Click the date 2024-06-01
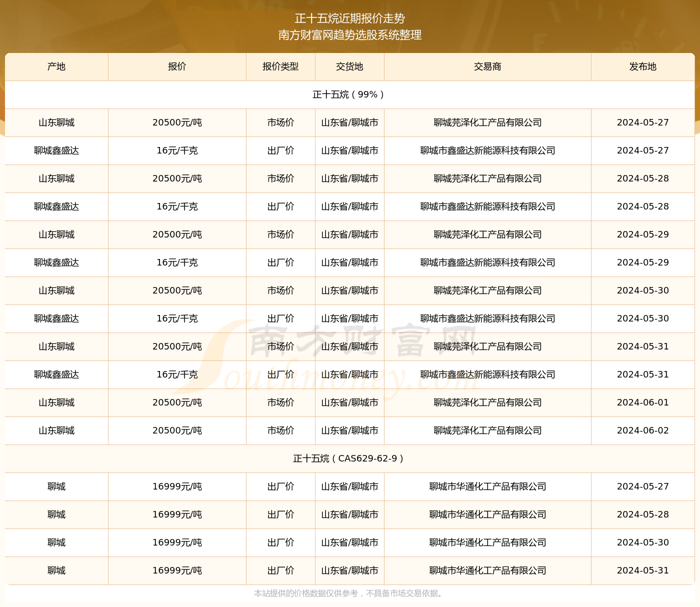700x607 pixels. 643,402
